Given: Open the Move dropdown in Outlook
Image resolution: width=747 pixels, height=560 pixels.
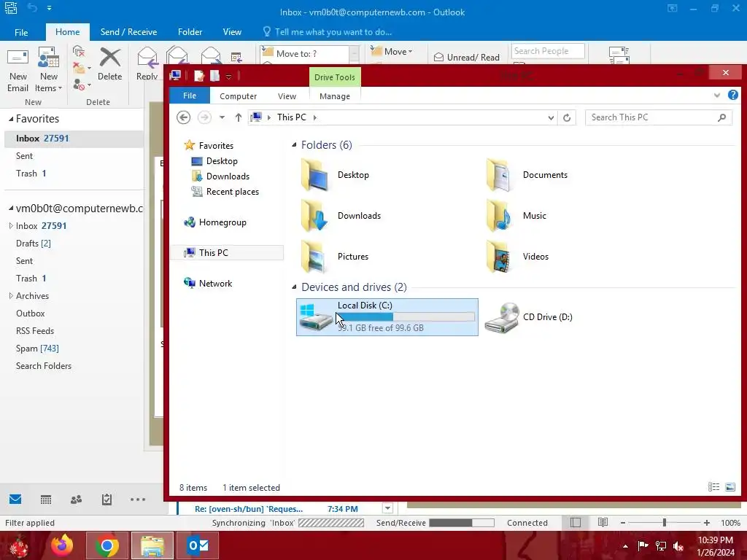Looking at the screenshot, I should [391, 52].
